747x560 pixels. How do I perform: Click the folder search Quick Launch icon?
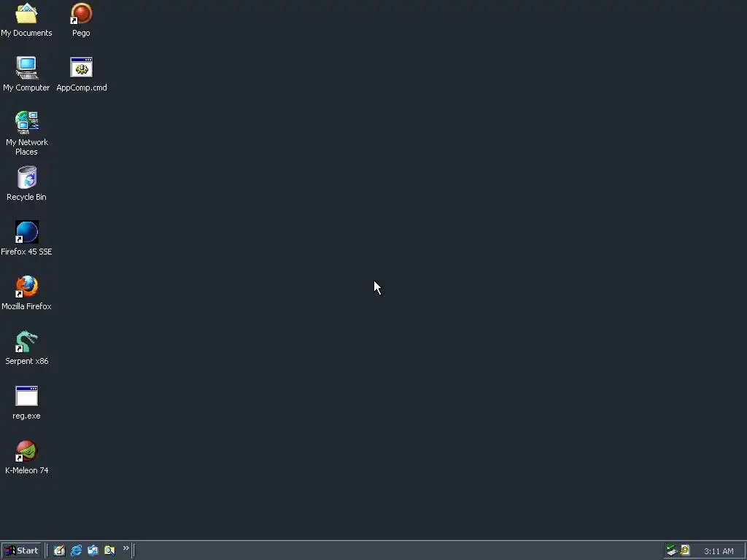[109, 551]
